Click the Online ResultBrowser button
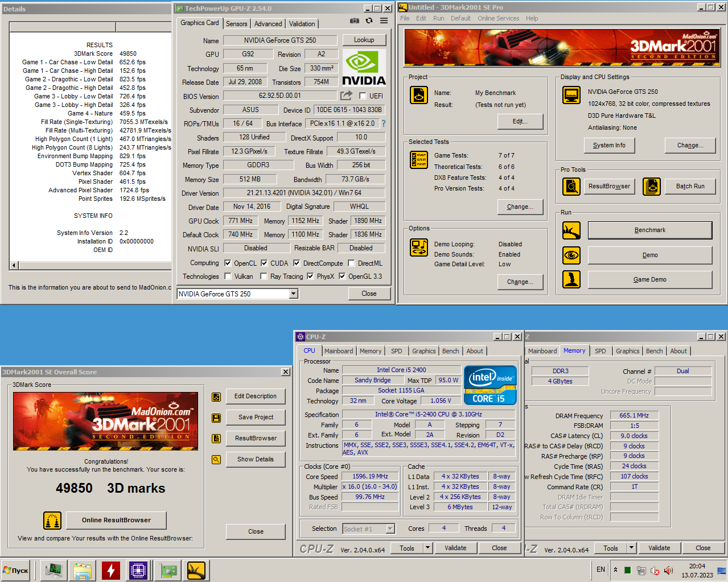Image resolution: width=728 pixels, height=582 pixels. pyautogui.click(x=116, y=520)
